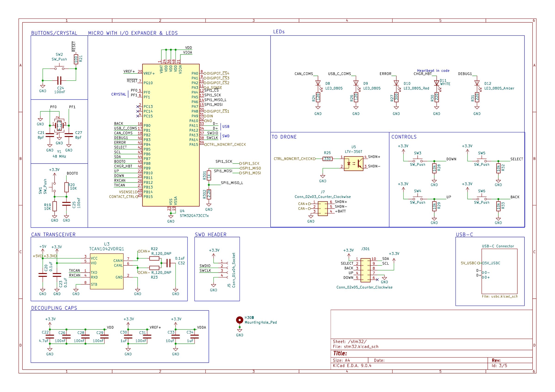Select the LTV-356T optocoupler U5 symbol
The height and width of the screenshot is (392, 555).
coord(353,164)
